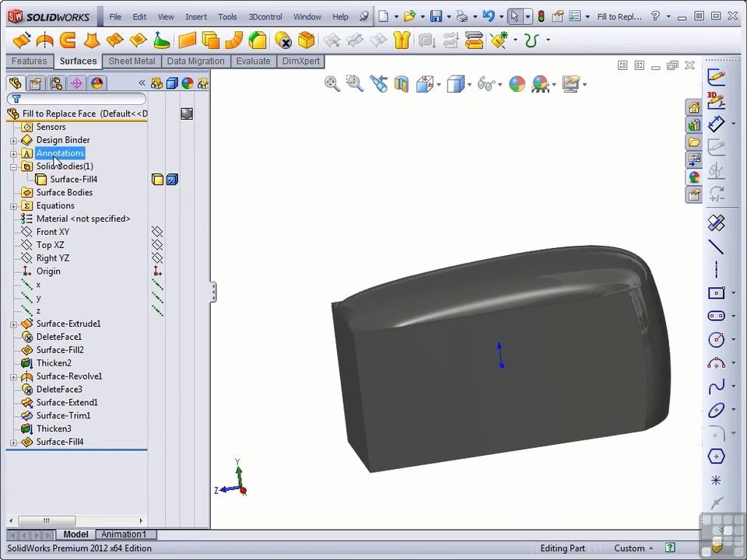Switch to the Animation1 tab

pyautogui.click(x=123, y=534)
